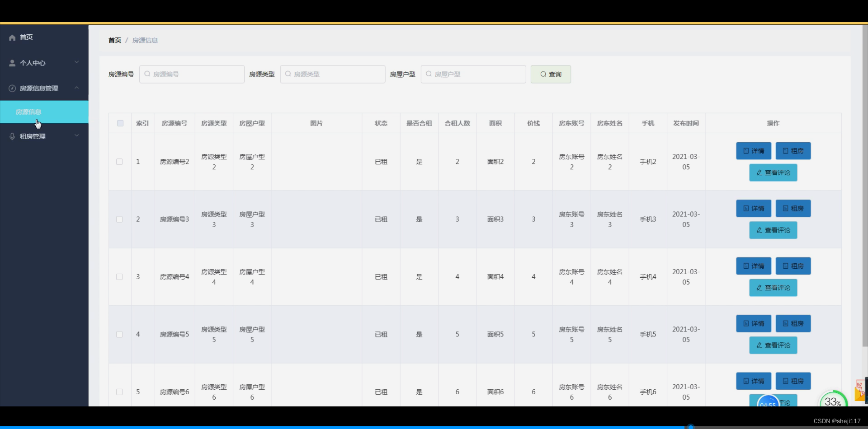Click 租房 for 房源编号5

[793, 324]
